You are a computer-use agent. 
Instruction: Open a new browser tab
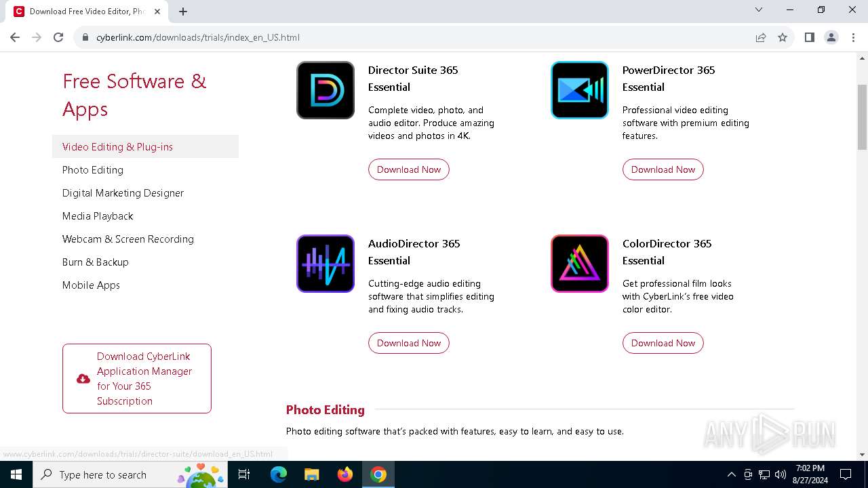(183, 12)
